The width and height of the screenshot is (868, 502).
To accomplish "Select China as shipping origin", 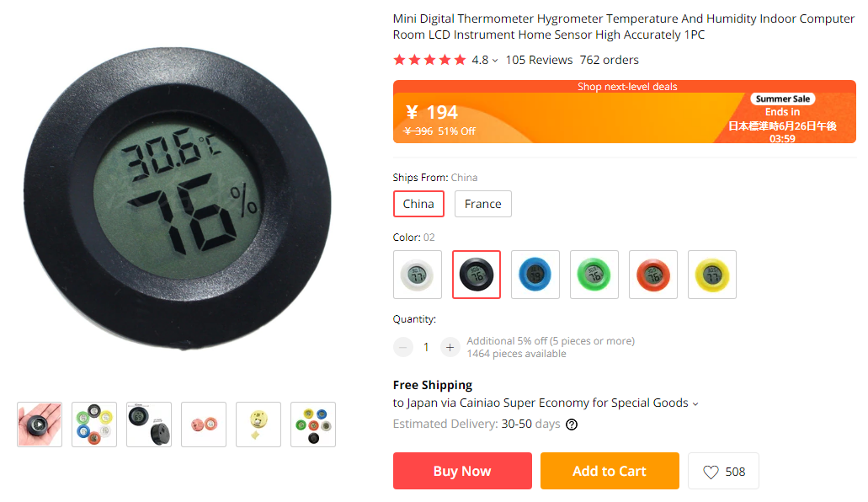I will [x=418, y=204].
